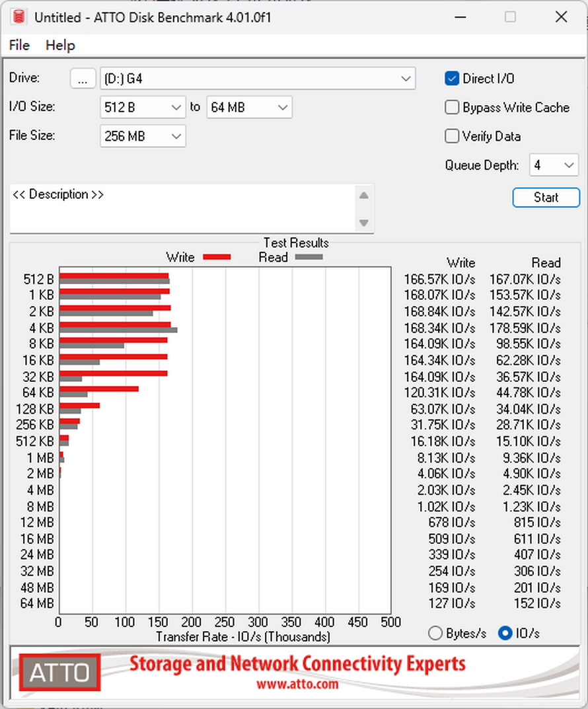Open the Help menu

[x=60, y=45]
